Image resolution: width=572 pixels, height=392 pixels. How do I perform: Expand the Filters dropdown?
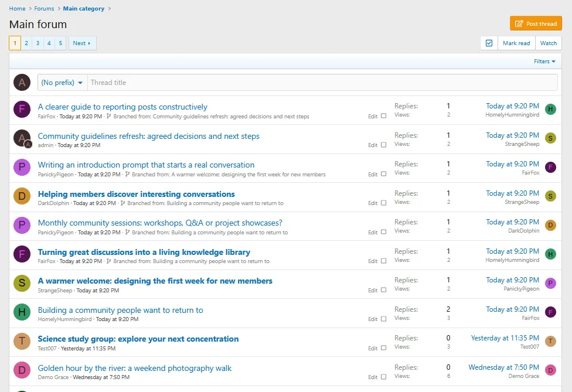[544, 62]
